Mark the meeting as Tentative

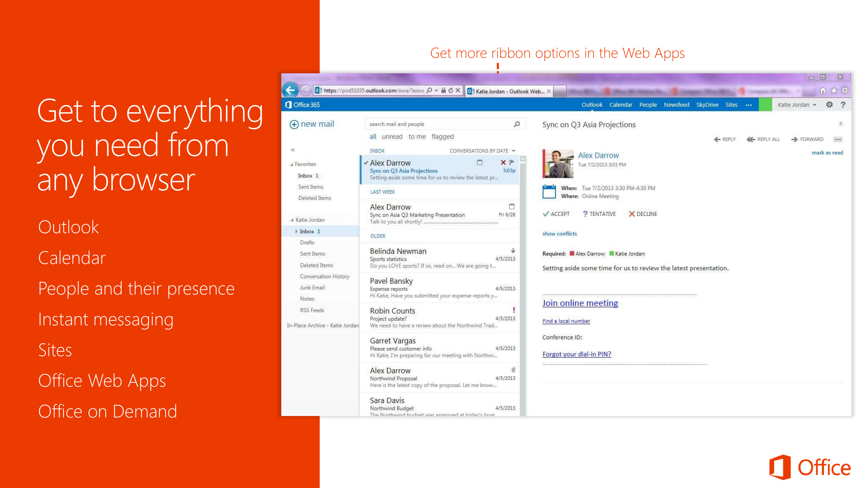click(599, 214)
